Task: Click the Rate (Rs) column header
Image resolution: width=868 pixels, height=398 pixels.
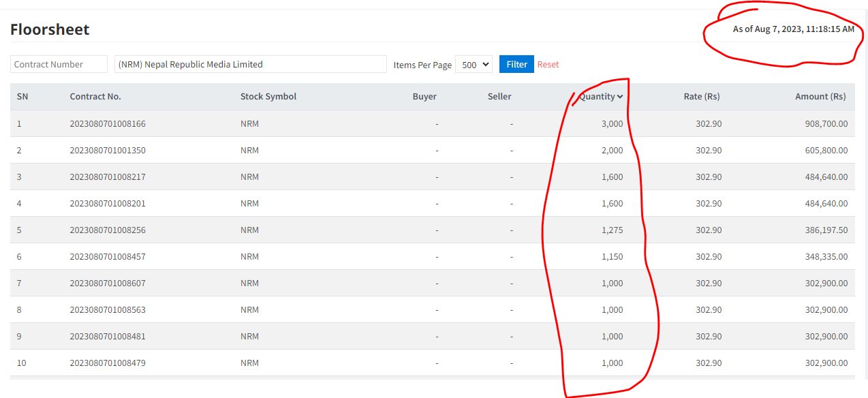Action: pos(702,96)
